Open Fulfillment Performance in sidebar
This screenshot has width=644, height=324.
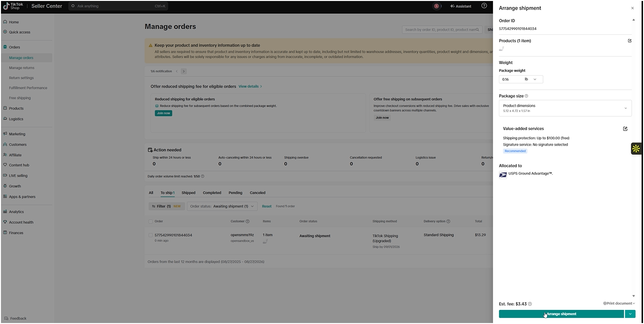28,88
